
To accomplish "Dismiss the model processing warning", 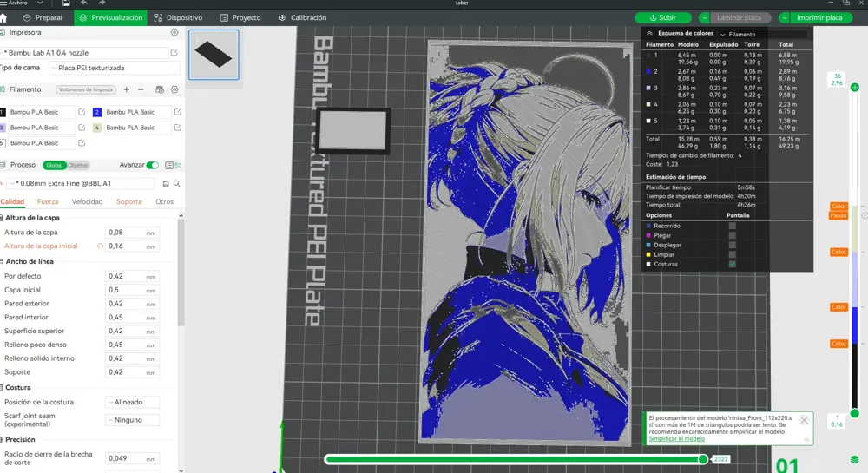I will (x=804, y=420).
